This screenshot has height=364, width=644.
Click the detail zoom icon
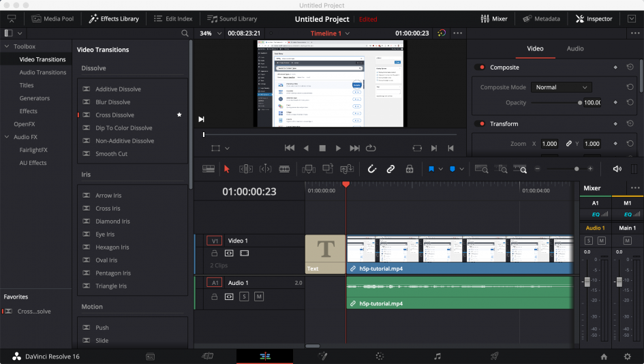(501, 169)
